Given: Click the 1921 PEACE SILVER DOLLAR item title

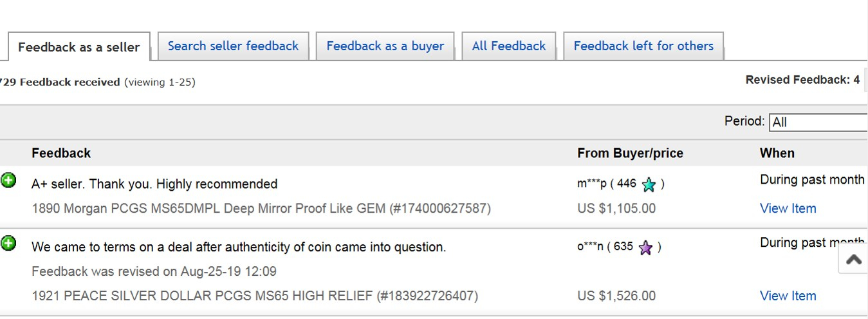Looking at the screenshot, I should coord(255,296).
